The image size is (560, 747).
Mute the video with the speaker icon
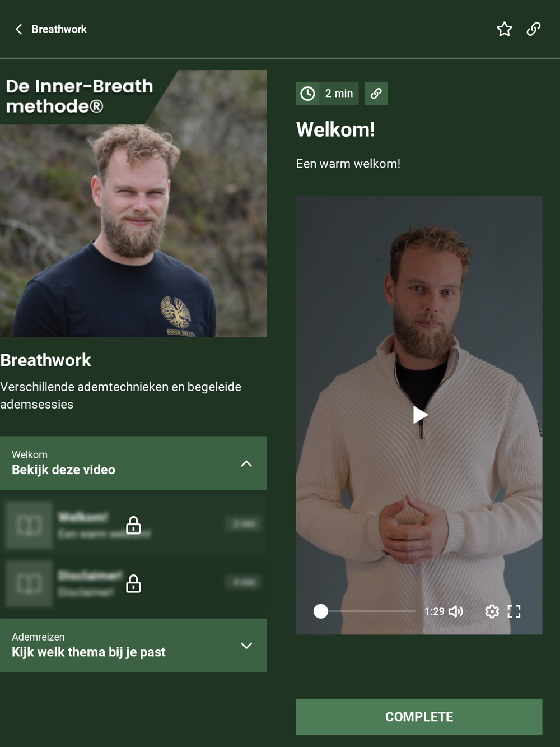coord(456,611)
